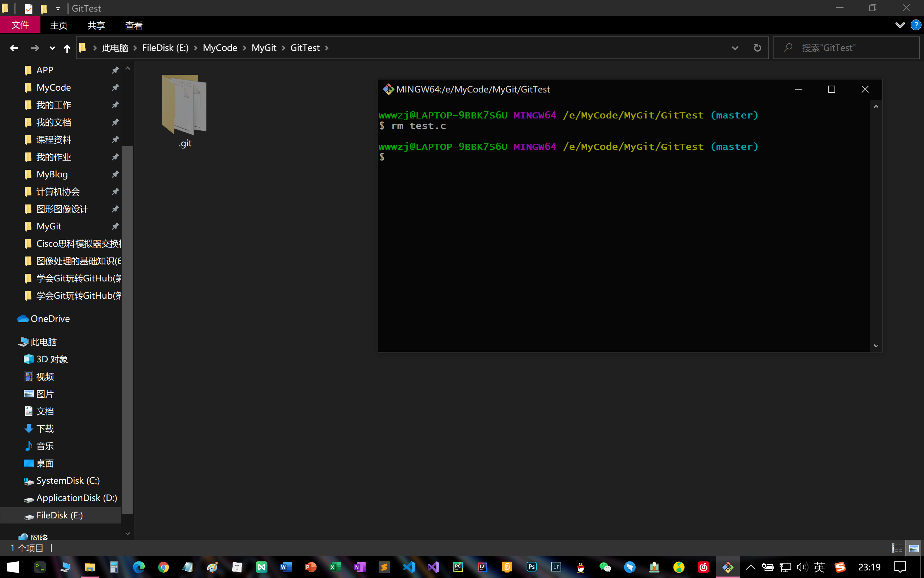924x578 pixels.
Task: Expand the chevron after MyGit in the path
Action: [x=283, y=48]
